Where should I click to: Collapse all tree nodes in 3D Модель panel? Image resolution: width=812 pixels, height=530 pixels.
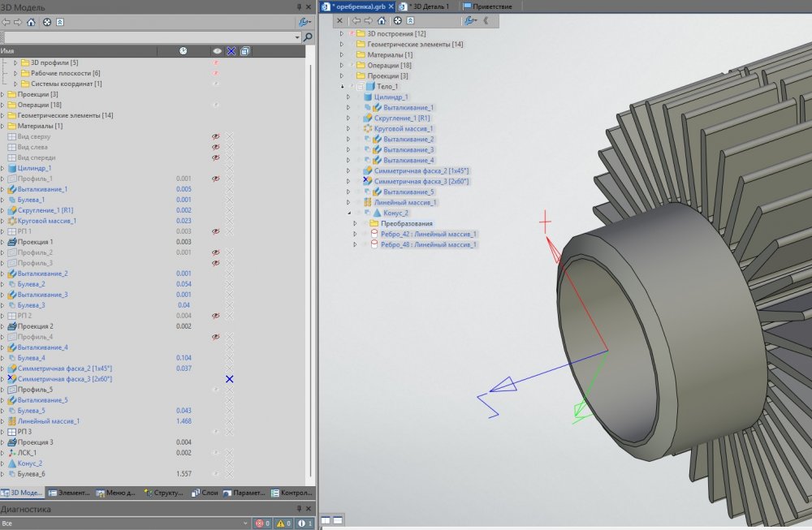[x=60, y=22]
